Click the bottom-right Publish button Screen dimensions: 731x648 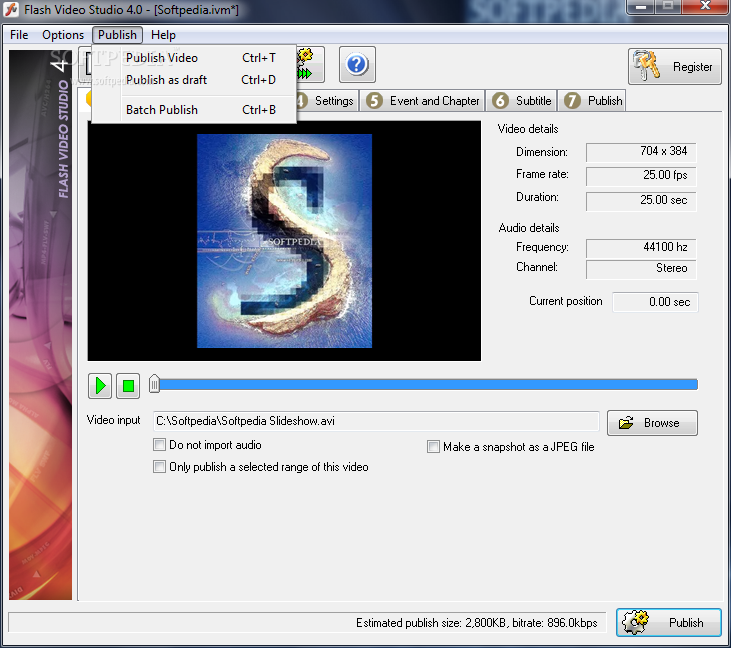669,622
